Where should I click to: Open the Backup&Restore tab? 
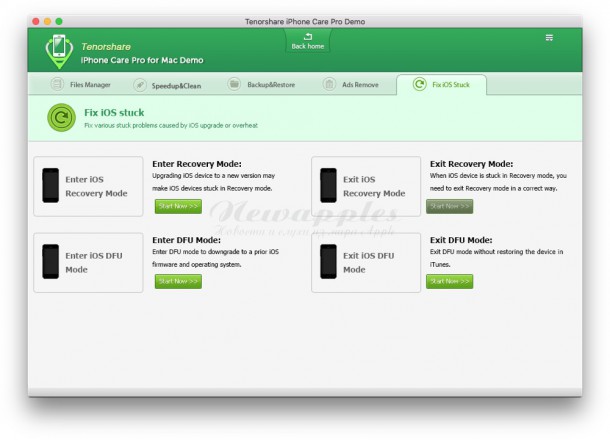[261, 84]
